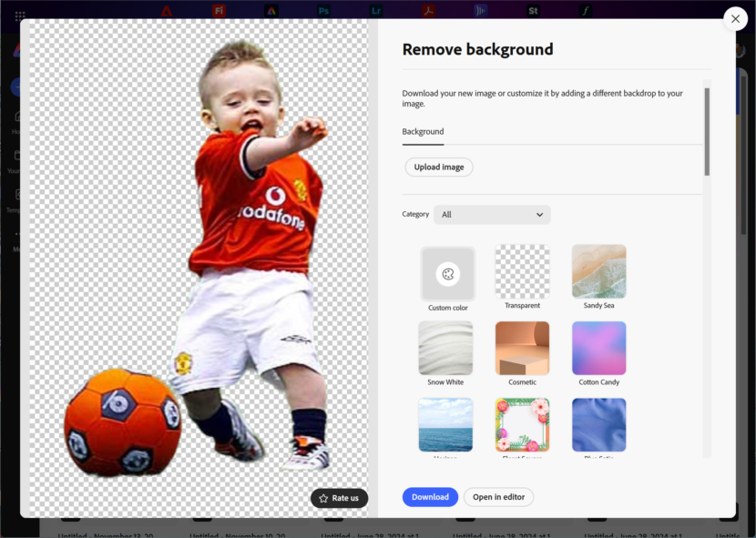Open the Adobe Fonts icon in top bar
Screen dimensions: 756x538
click(585, 11)
